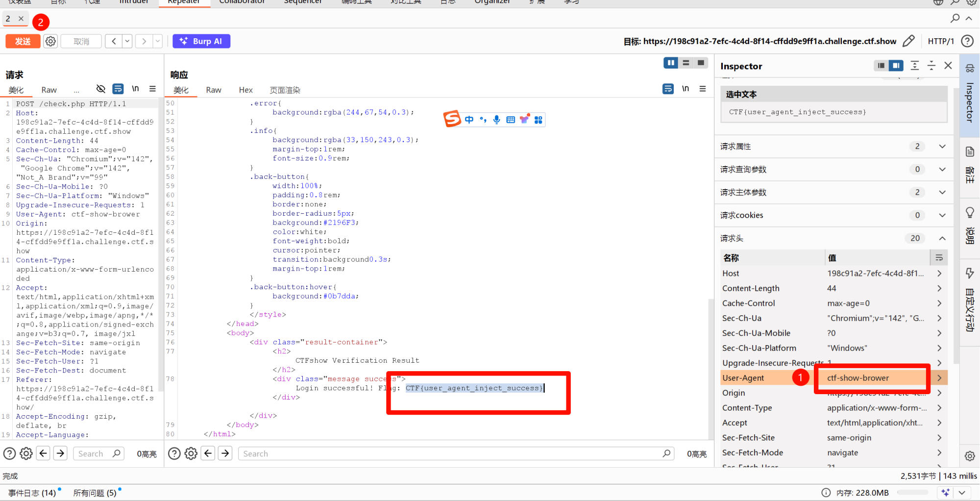Open request settings gear next to Send
The width and height of the screenshot is (980, 501).
coord(50,41)
